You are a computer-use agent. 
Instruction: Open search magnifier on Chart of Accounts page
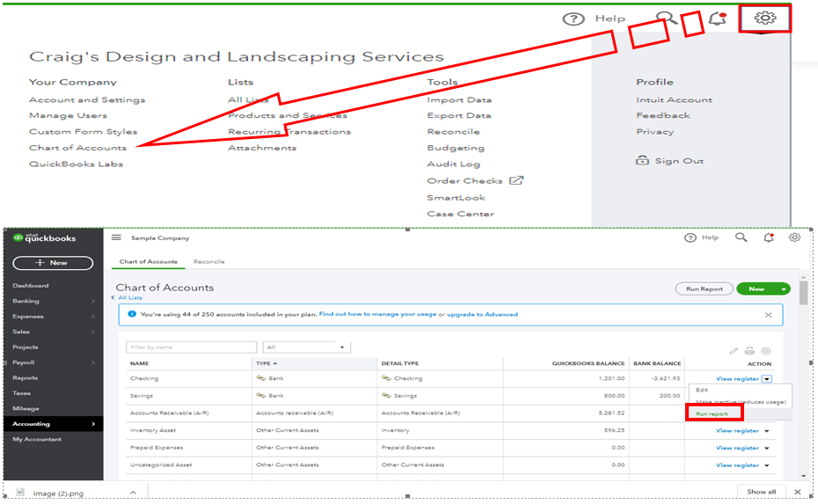pyautogui.click(x=741, y=237)
